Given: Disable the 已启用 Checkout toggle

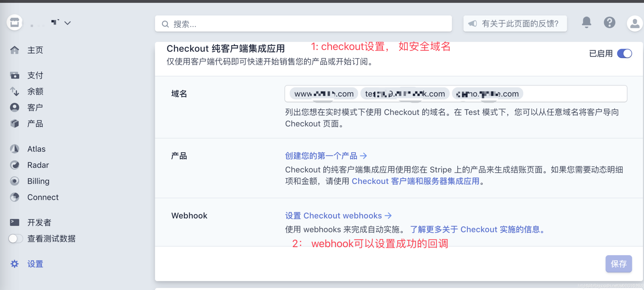Looking at the screenshot, I should 624,53.
